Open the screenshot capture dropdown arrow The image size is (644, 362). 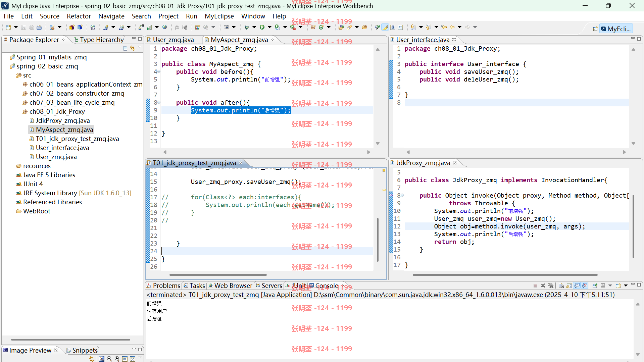coord(234,27)
